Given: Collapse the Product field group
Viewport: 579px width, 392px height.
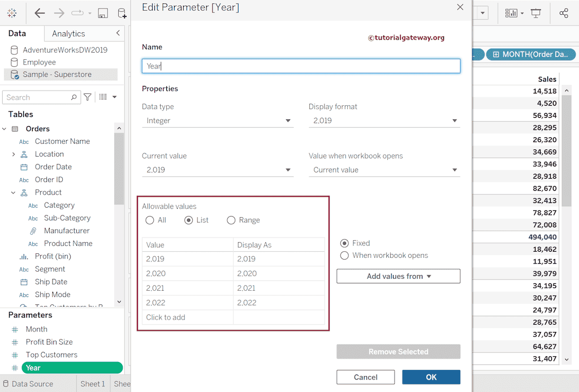Looking at the screenshot, I should pyautogui.click(x=12, y=192).
